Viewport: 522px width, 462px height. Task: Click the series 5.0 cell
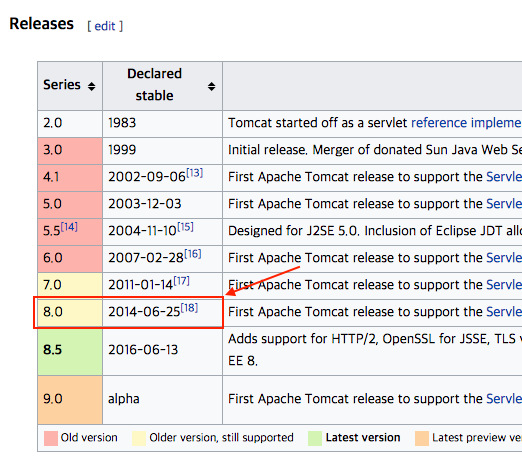70,204
